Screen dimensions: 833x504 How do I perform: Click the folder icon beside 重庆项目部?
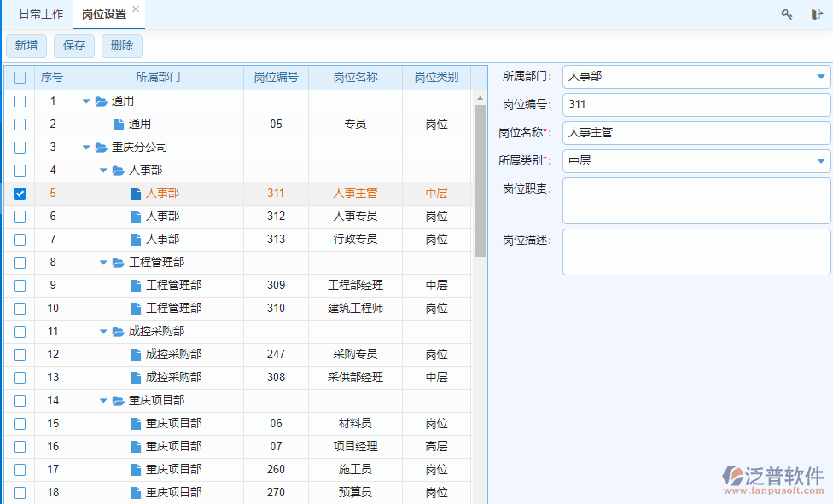click(x=117, y=400)
